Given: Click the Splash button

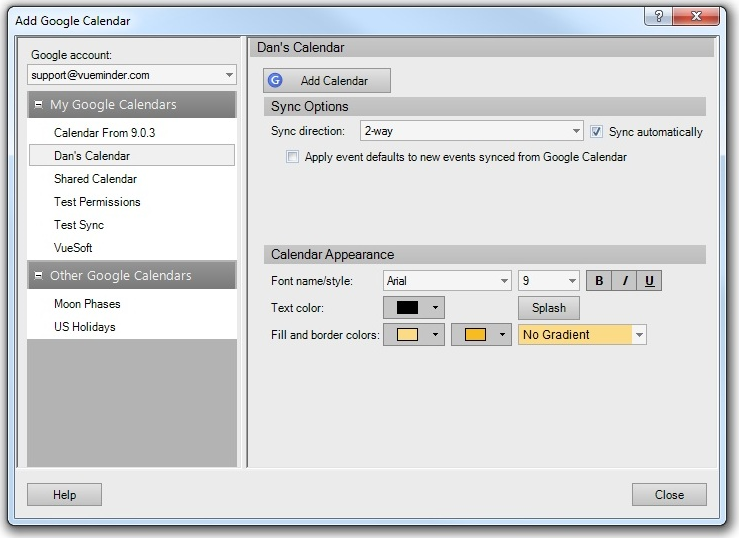Looking at the screenshot, I should point(548,308).
